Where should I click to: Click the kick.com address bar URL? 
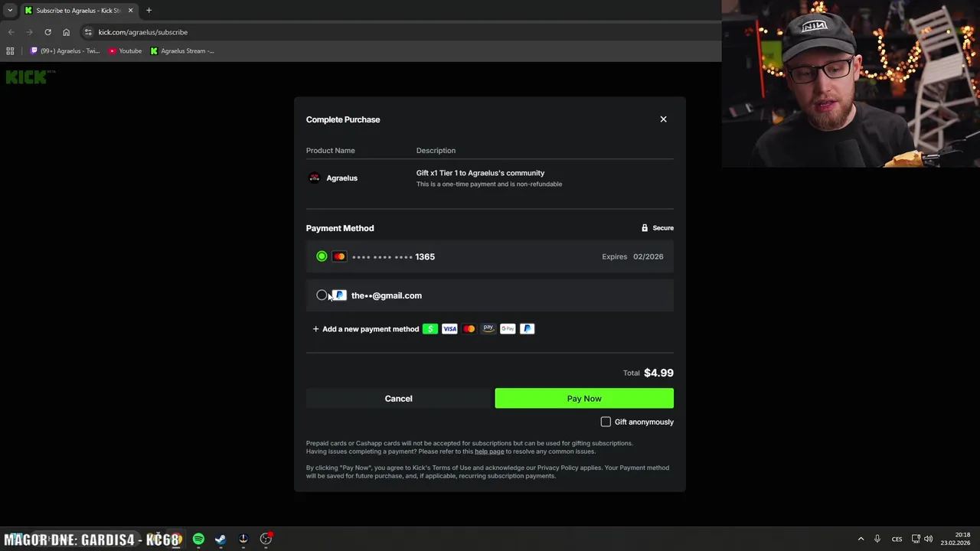143,32
